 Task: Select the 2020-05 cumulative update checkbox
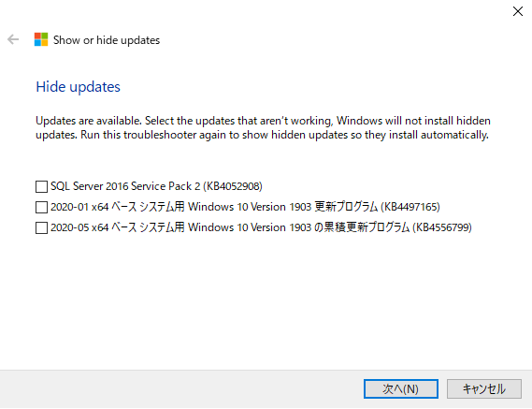[x=41, y=227]
